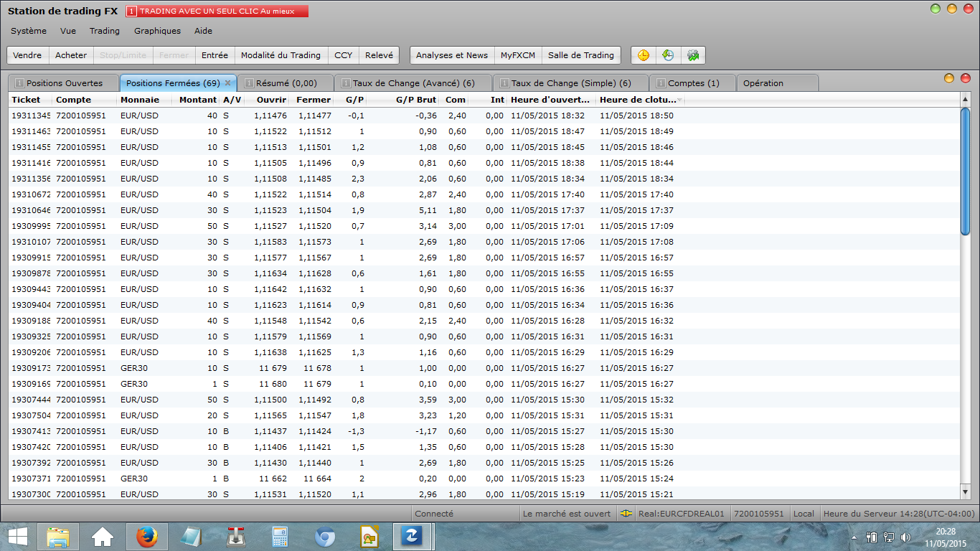Image resolution: width=980 pixels, height=551 pixels.
Task: Click the MyFXCM button
Action: point(518,55)
